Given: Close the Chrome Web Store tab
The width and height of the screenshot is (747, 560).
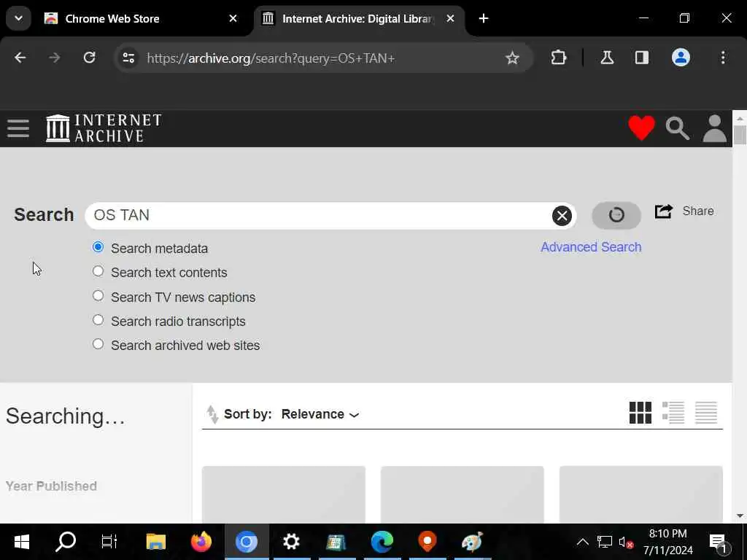Looking at the screenshot, I should click(x=233, y=18).
